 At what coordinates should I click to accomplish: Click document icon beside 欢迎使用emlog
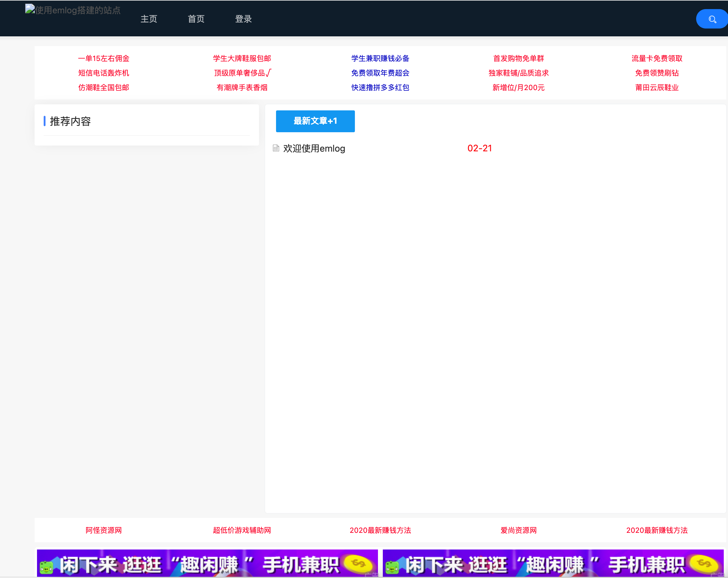click(x=276, y=148)
